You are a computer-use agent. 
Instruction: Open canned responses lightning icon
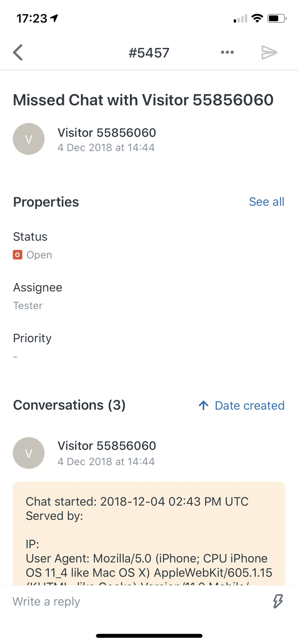[x=278, y=601]
